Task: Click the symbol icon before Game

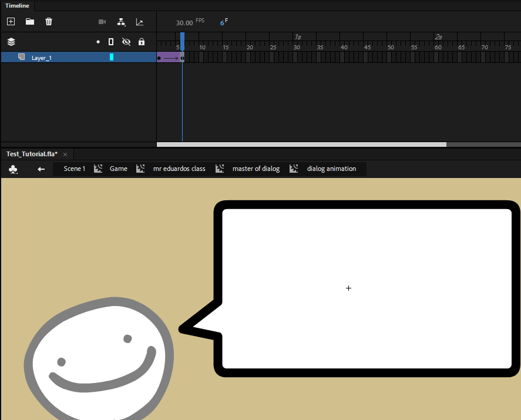Action: [98, 169]
